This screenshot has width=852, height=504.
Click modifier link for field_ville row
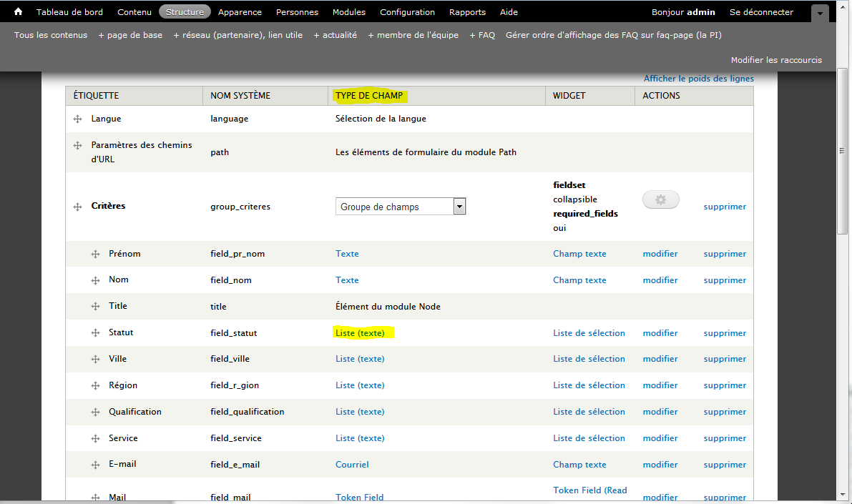point(660,359)
